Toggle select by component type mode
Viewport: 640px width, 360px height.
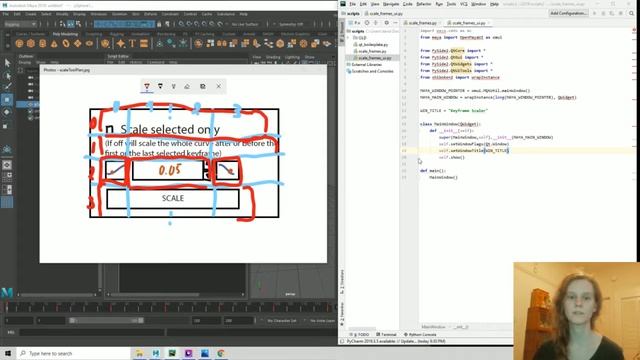point(78,24)
